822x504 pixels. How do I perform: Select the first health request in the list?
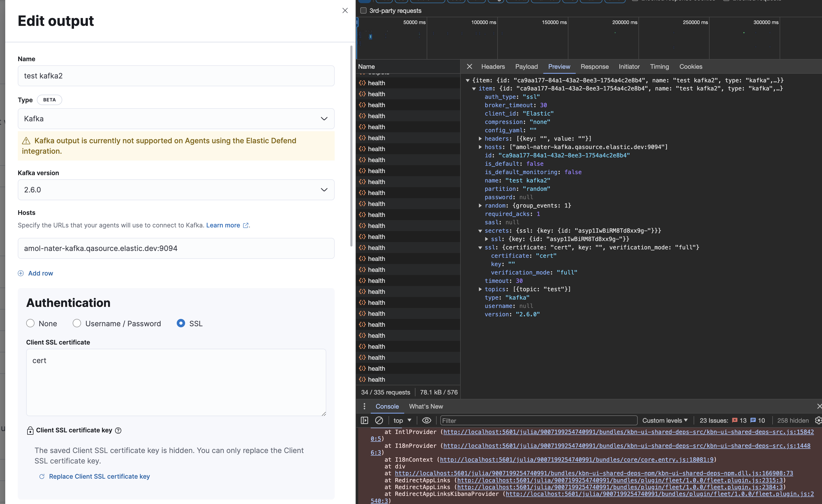408,83
